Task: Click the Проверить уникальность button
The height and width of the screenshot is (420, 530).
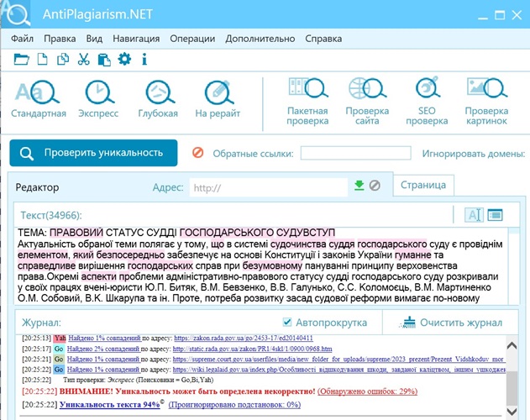Action: click(93, 153)
